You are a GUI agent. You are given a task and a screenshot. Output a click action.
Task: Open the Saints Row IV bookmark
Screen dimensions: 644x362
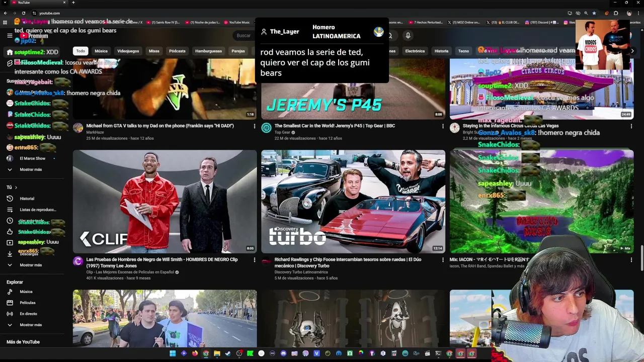[x=164, y=22]
